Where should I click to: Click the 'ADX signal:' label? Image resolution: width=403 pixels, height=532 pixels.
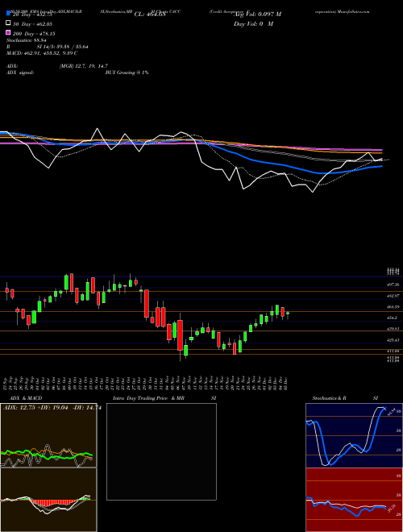coord(20,73)
